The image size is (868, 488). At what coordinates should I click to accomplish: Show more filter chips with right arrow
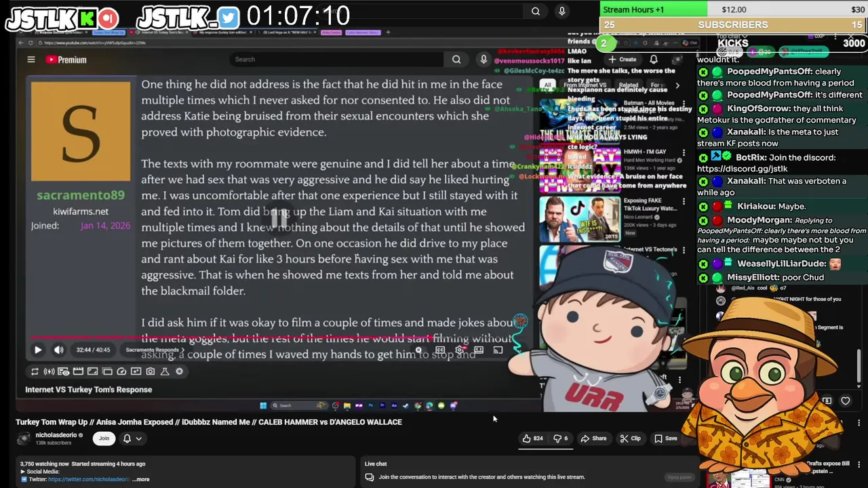click(x=677, y=85)
